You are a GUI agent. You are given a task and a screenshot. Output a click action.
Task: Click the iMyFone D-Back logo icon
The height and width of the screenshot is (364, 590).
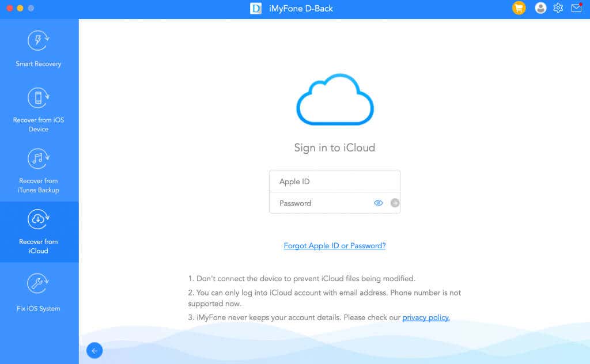coord(256,8)
